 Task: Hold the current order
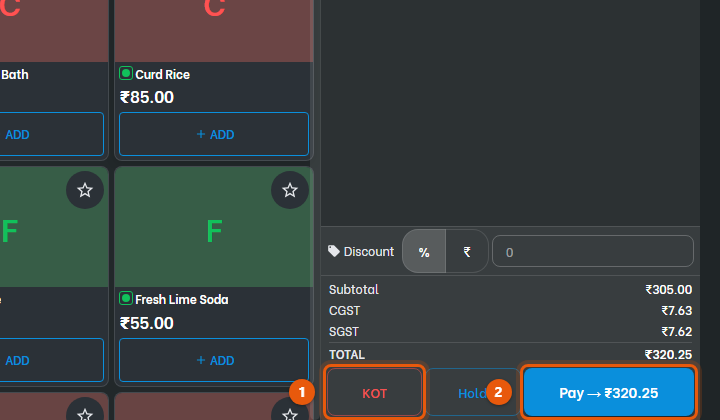click(472, 393)
